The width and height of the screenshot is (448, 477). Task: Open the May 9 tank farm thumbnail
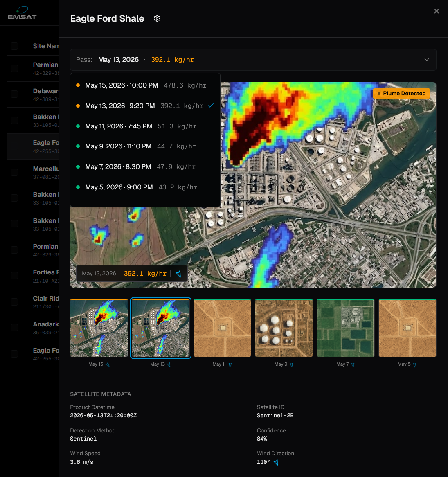point(284,328)
